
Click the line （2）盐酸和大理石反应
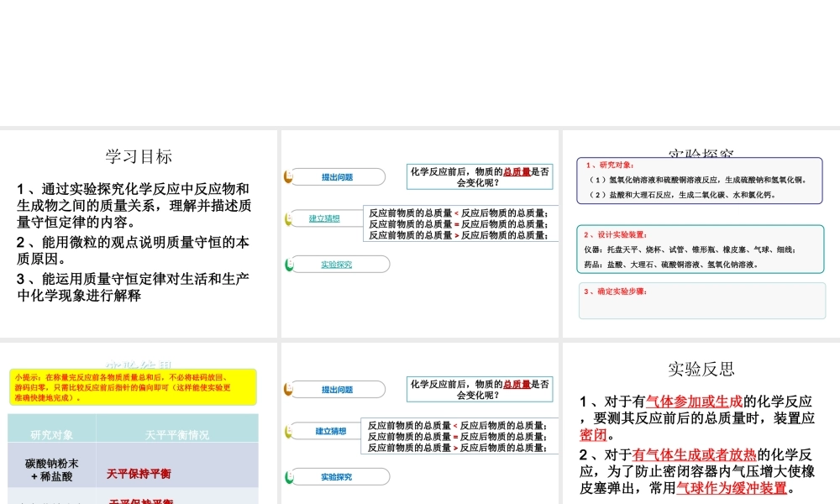click(x=681, y=195)
